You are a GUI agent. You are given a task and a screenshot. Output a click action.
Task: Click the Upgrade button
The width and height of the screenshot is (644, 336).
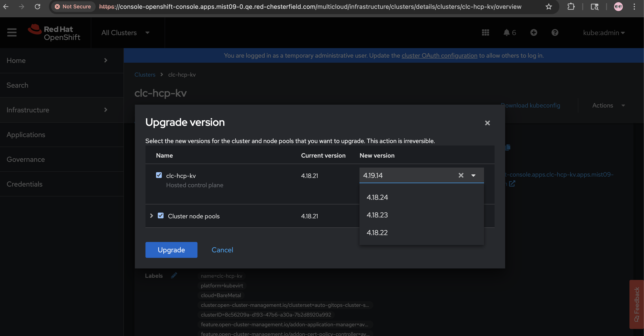(171, 250)
